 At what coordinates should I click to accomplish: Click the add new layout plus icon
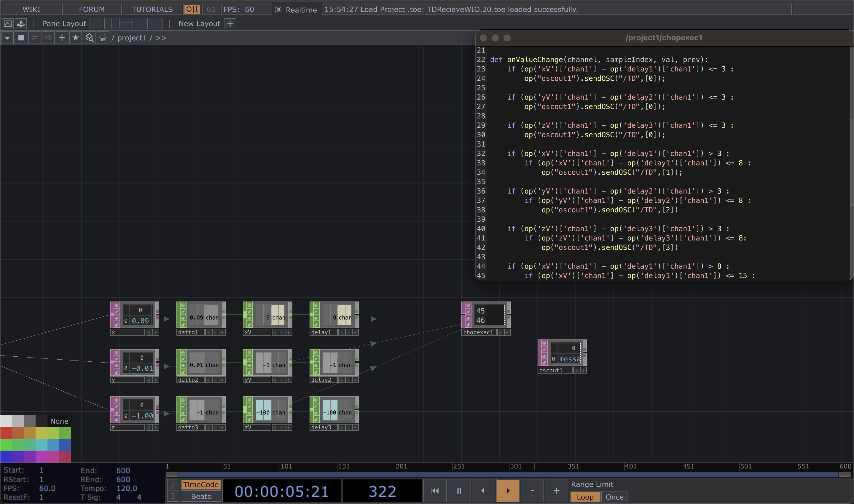coord(230,23)
